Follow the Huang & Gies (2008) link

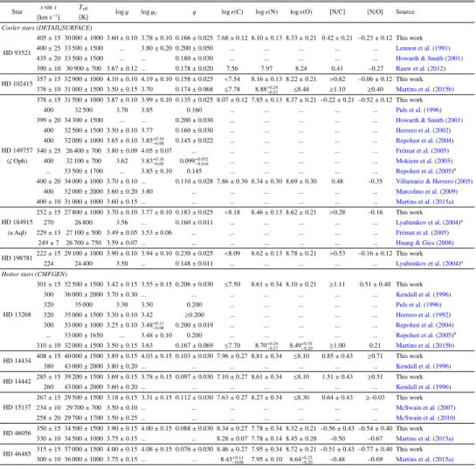coord(424,243)
